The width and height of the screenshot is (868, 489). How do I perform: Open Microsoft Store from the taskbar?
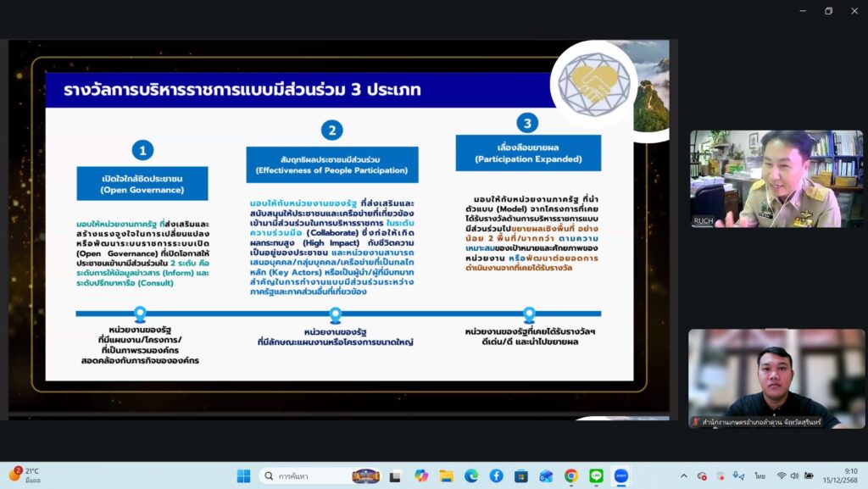(x=520, y=475)
